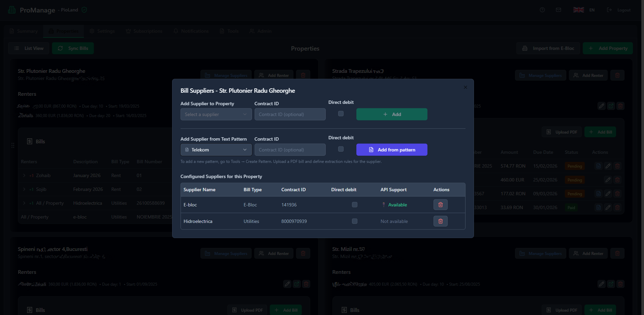The image size is (644, 315).
Task: Expand the Telekom text pattern dropdown
Action: [x=216, y=149]
